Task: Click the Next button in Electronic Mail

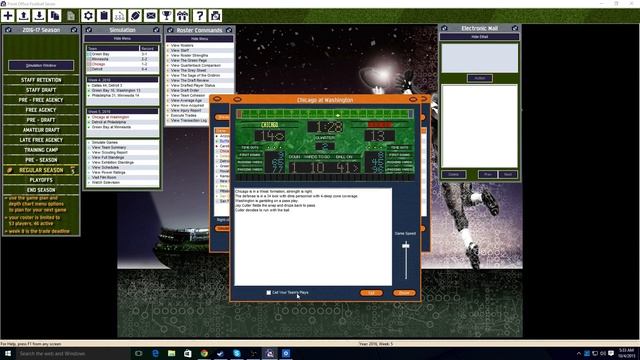Action: point(508,174)
